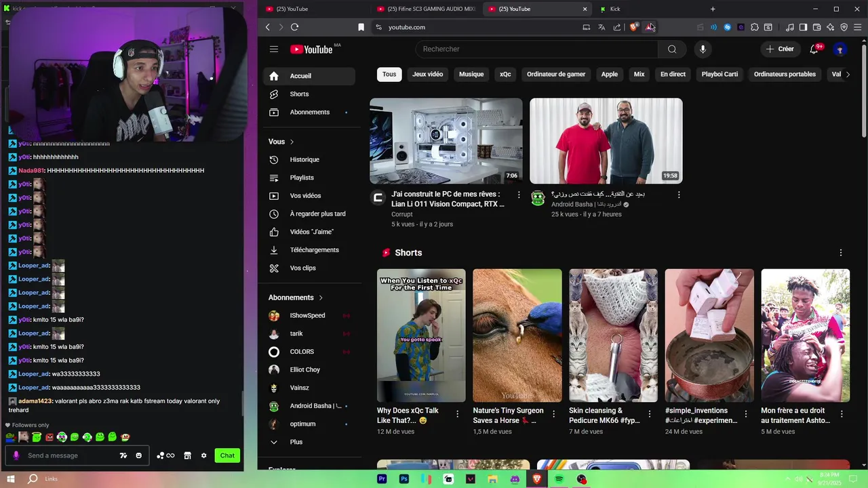
Task: Open the Ordinateur de gamer filter chip
Action: [x=556, y=75]
